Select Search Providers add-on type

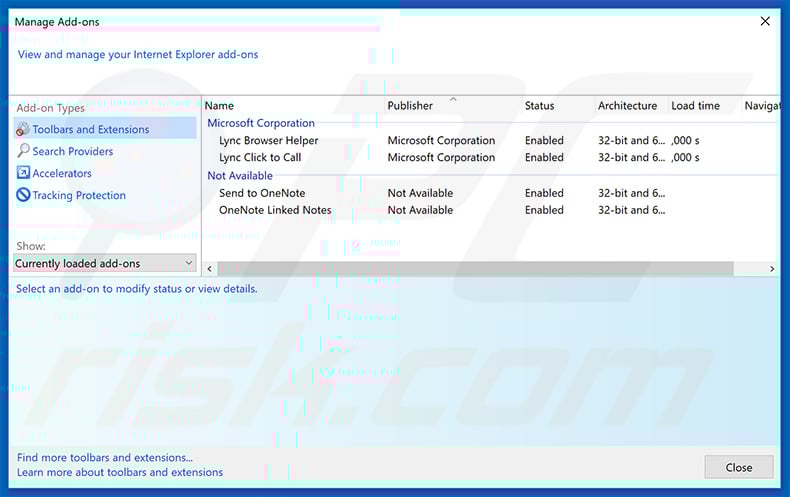73,151
